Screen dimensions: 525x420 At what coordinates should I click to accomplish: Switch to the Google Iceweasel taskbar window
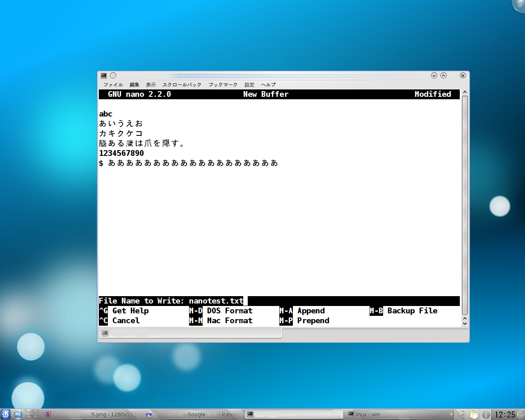click(x=193, y=414)
